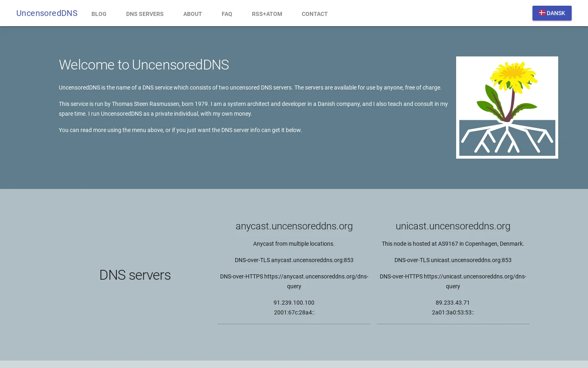Screen dimensions: 588x368
Task: Open the FAQ page
Action: click(227, 14)
